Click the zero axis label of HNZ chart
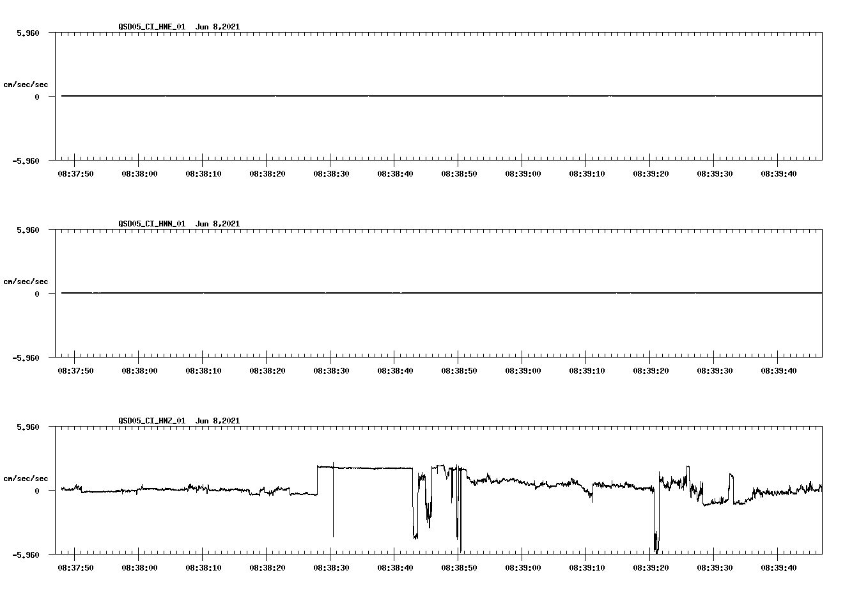Image resolution: width=868 pixels, height=591 pixels. [x=37, y=491]
